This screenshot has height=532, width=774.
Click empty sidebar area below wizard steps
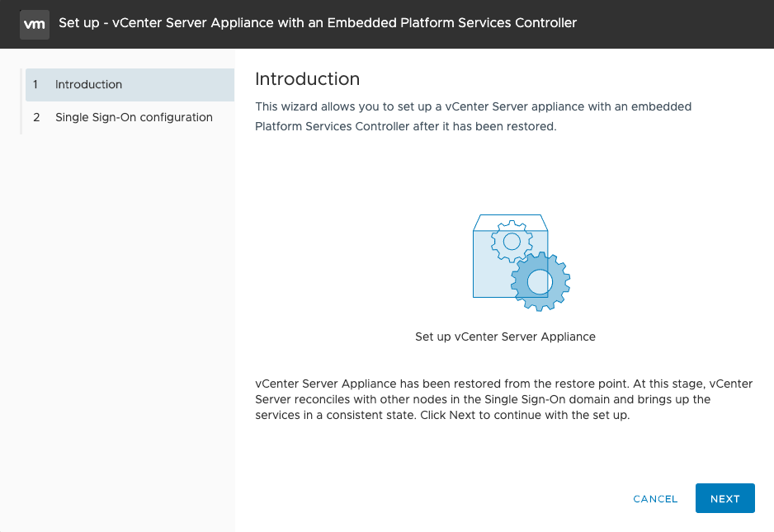pos(124,330)
